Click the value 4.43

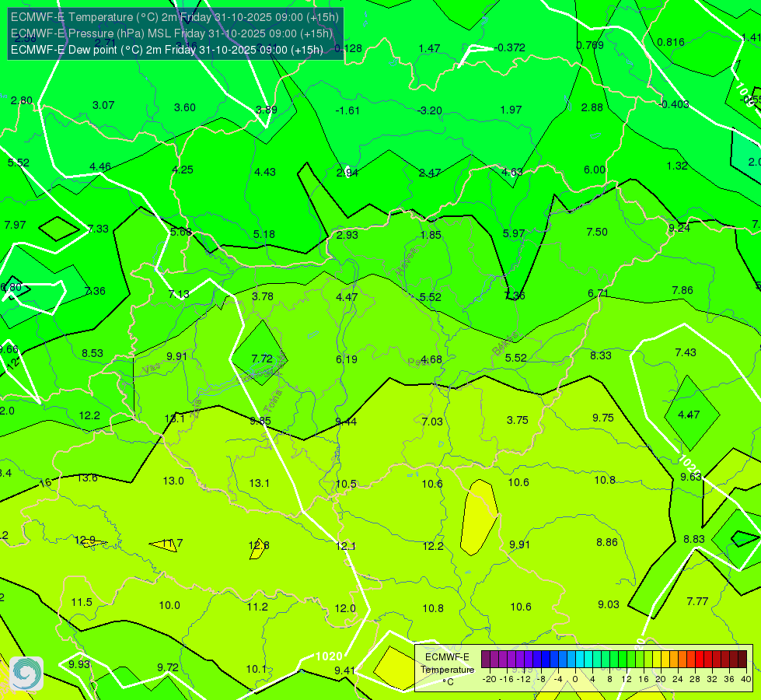pos(265,172)
